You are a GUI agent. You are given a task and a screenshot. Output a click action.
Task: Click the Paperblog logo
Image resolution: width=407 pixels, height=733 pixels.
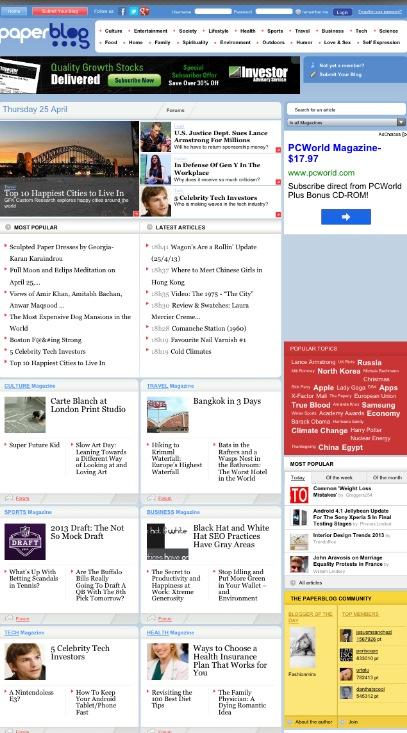45,36
